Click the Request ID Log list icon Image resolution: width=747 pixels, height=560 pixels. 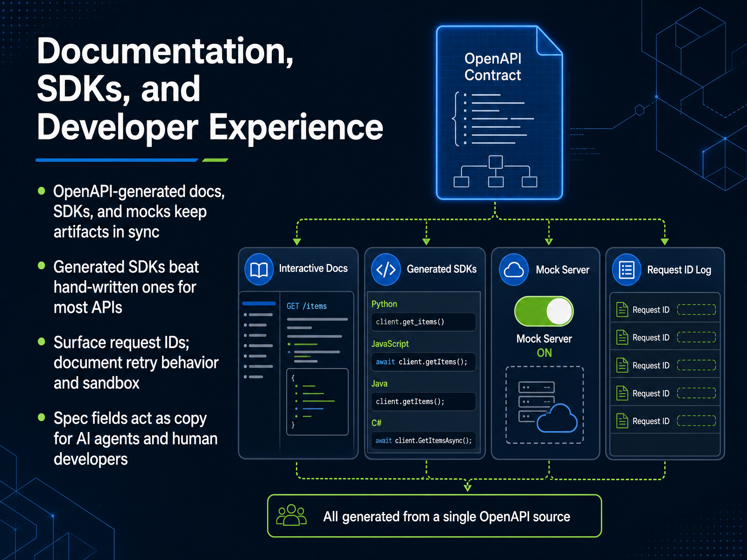(627, 269)
